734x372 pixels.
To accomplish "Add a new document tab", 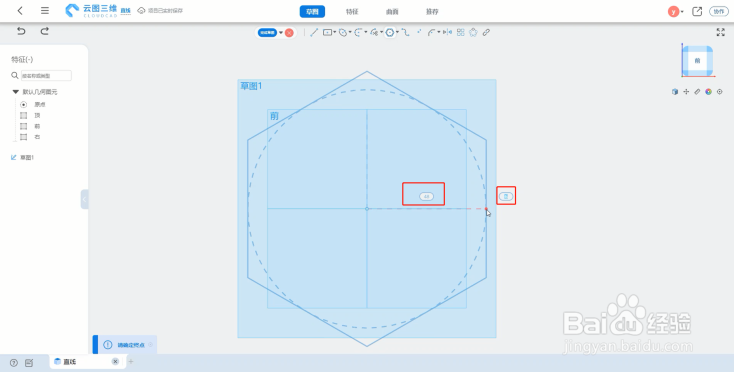I will [131, 361].
